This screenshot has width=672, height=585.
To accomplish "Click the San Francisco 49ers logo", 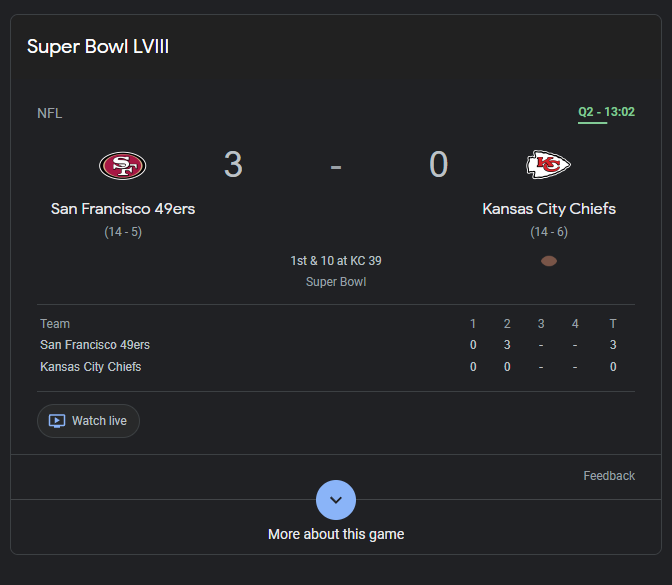I will [x=122, y=165].
